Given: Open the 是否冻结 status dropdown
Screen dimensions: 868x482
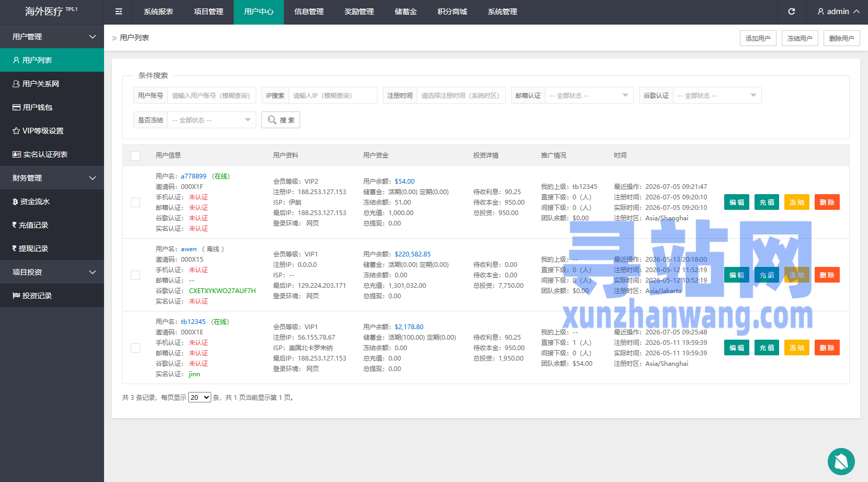Looking at the screenshot, I should coord(212,120).
